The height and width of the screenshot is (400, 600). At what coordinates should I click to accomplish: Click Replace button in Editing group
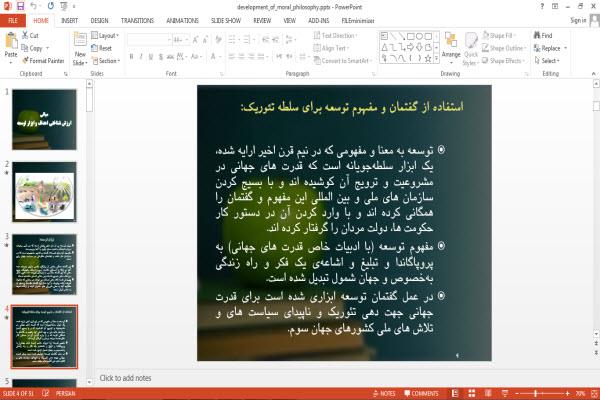pyautogui.click(x=547, y=48)
